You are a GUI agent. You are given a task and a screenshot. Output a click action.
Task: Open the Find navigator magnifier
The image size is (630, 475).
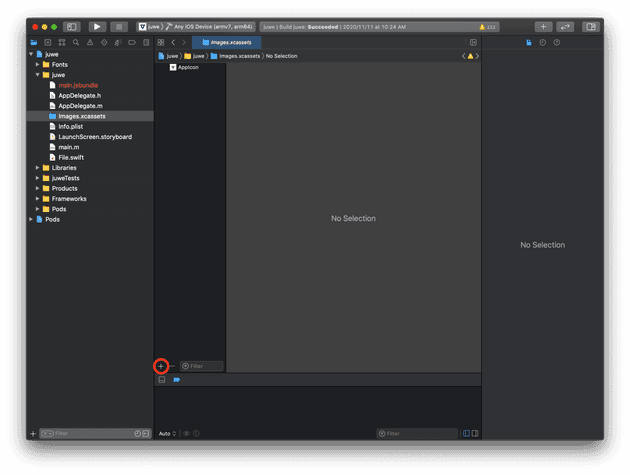click(76, 43)
